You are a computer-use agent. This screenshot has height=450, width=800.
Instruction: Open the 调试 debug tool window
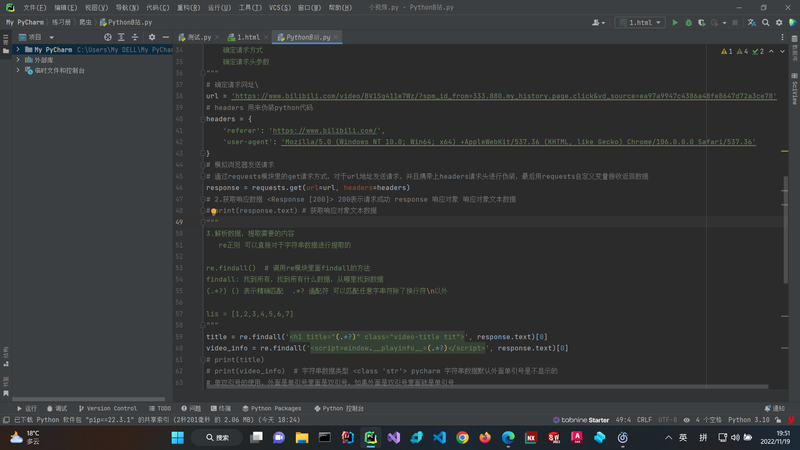[x=57, y=409]
